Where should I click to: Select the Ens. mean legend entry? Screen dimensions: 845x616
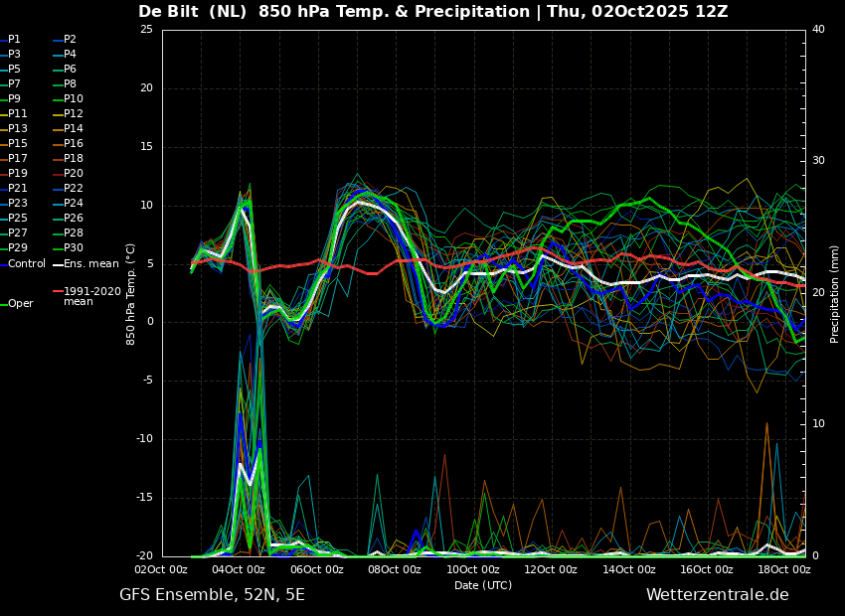coord(90,263)
